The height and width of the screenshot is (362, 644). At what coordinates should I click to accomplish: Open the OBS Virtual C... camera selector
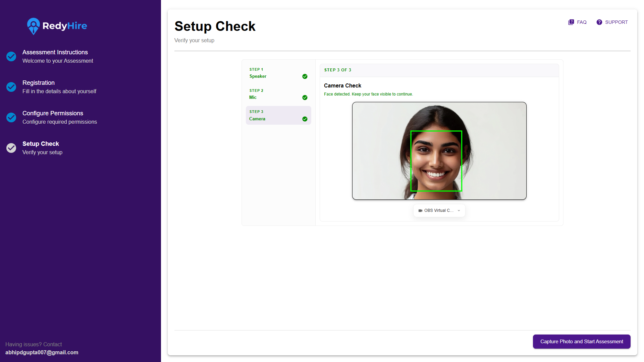(x=439, y=210)
